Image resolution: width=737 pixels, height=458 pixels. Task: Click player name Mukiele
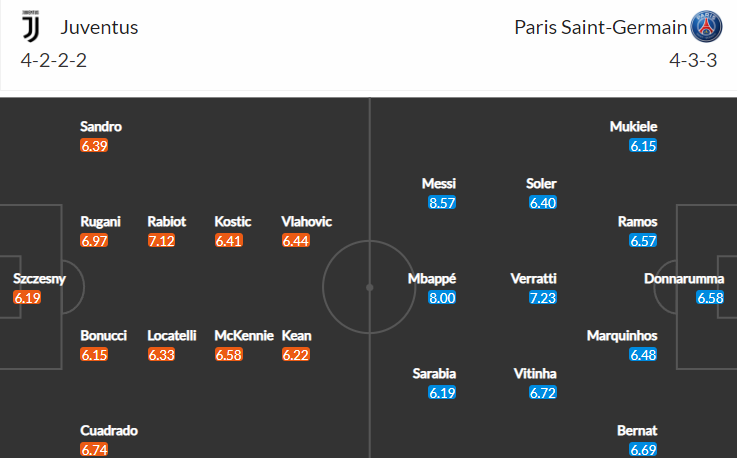click(x=634, y=126)
